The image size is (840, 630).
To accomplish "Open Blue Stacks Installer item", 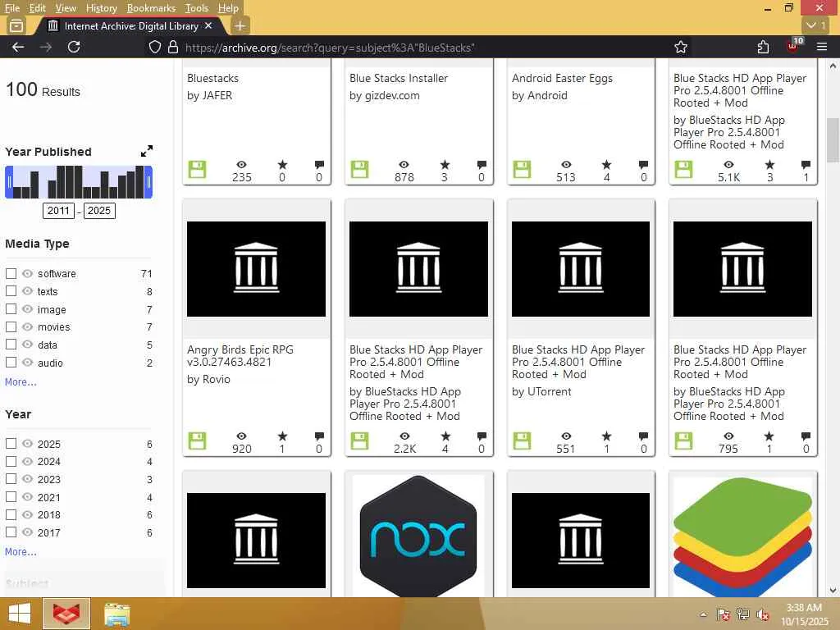I will [x=398, y=78].
